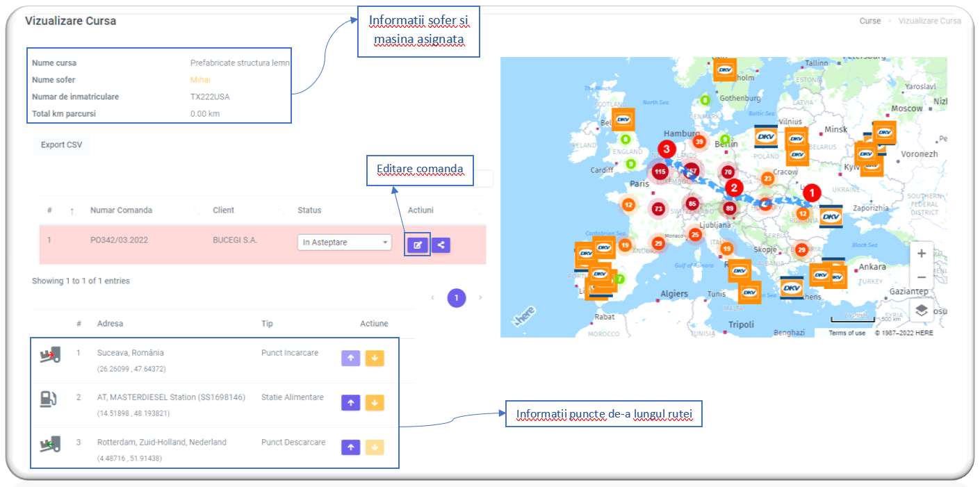Click the Suceava, România address
The image size is (980, 487).
[x=131, y=353]
